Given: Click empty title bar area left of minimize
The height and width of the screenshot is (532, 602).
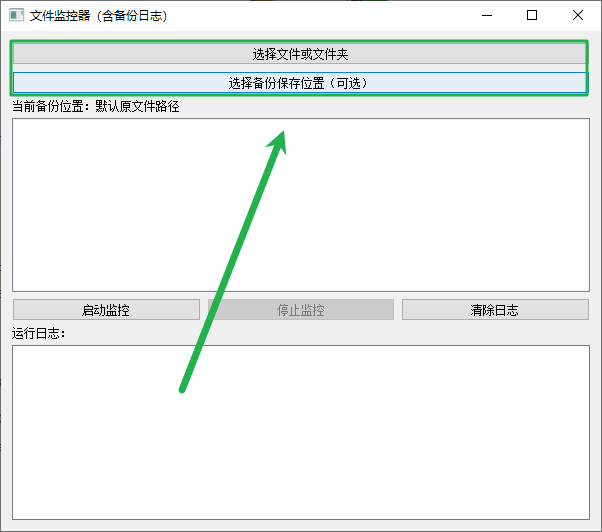Looking at the screenshot, I should pyautogui.click(x=350, y=16).
